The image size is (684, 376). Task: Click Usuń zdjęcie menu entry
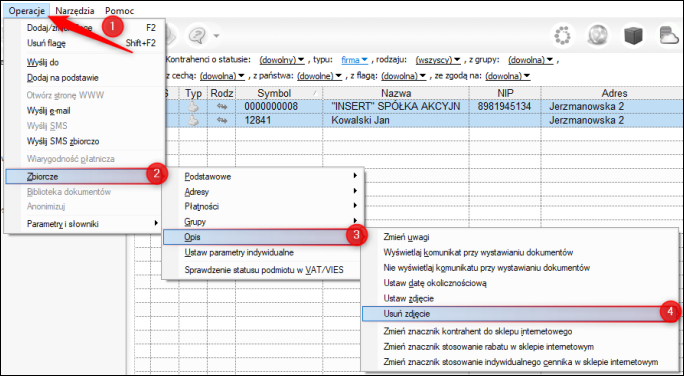click(x=519, y=314)
